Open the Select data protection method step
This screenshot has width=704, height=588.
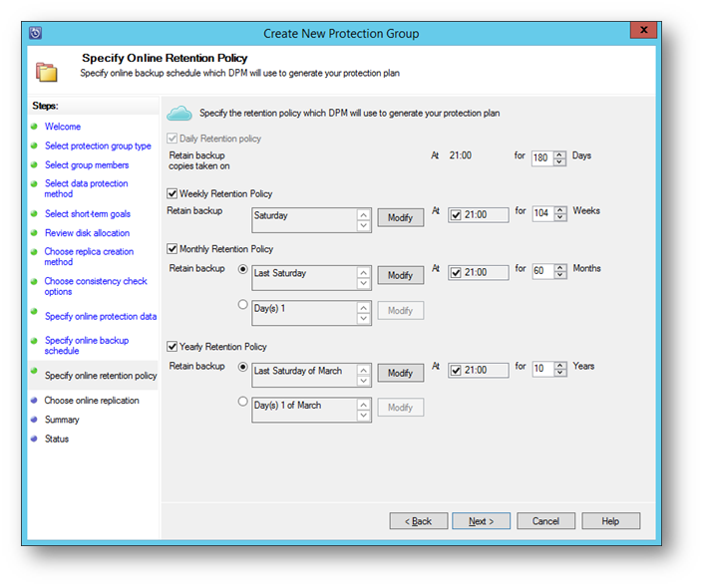pyautogui.click(x=86, y=188)
